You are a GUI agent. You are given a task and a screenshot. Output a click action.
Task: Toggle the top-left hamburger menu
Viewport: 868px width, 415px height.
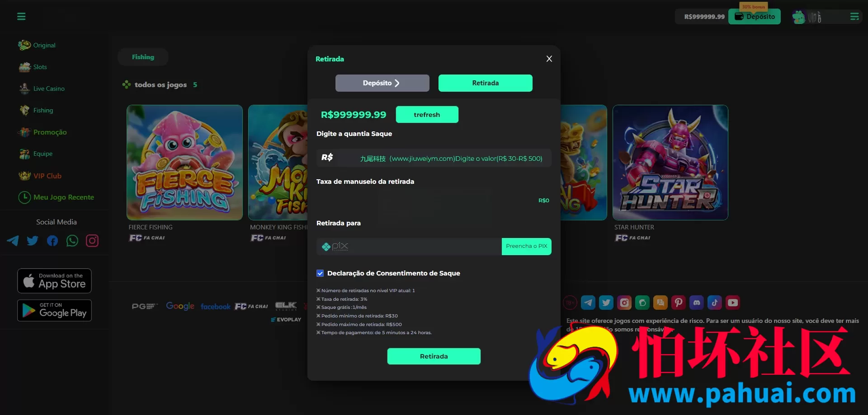coord(21,17)
